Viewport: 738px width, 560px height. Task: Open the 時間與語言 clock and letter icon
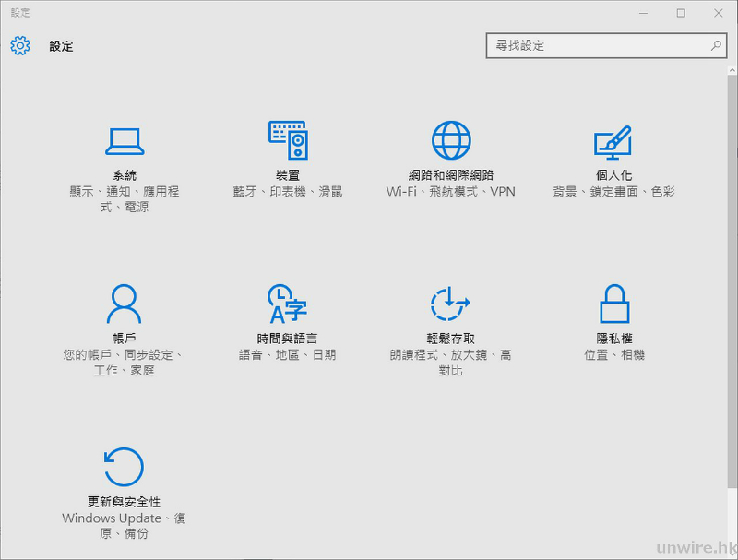(x=287, y=304)
